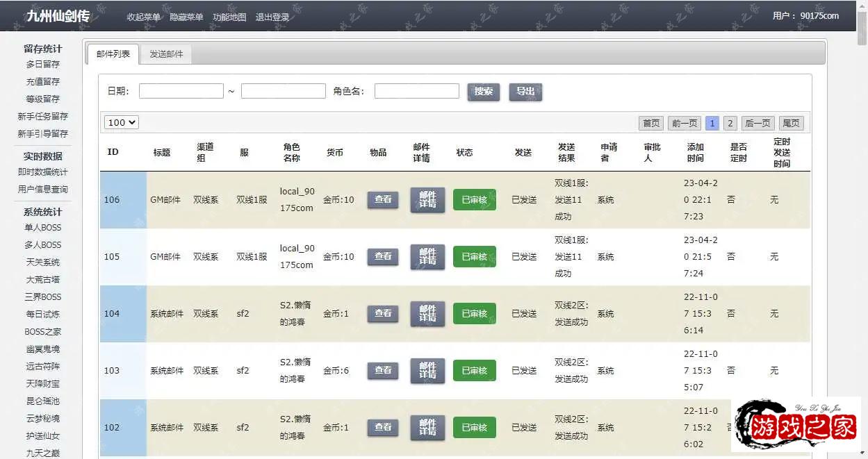Screen dimensions: 868x459
Task: Click the 后一页 pagination button
Action: (x=758, y=123)
